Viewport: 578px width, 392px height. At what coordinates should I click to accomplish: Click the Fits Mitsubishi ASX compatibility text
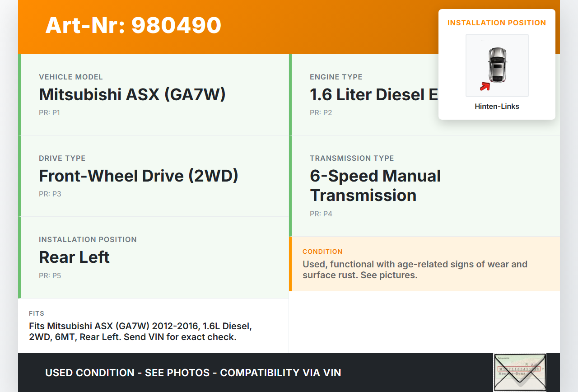140,331
